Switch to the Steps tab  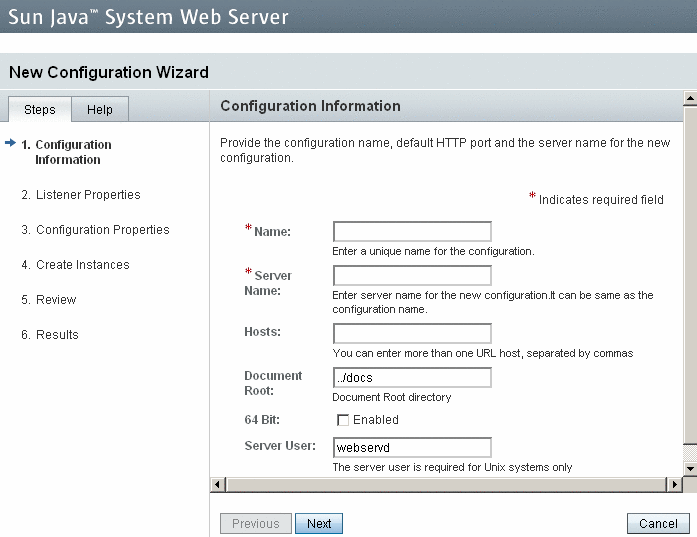click(40, 109)
